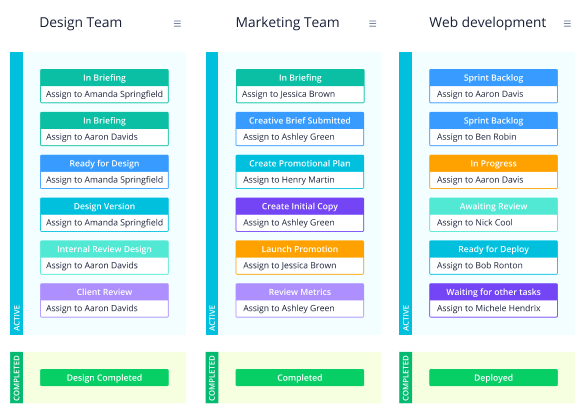Click 'Assign to Ashley Green' under Creative Brief Submitted
This screenshot has width=582, height=410.
(289, 137)
